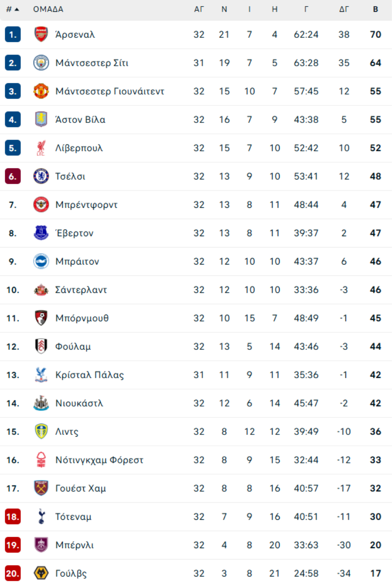Open the Κρίσταλ Πάλας team link
The image size is (392, 583).
click(89, 375)
